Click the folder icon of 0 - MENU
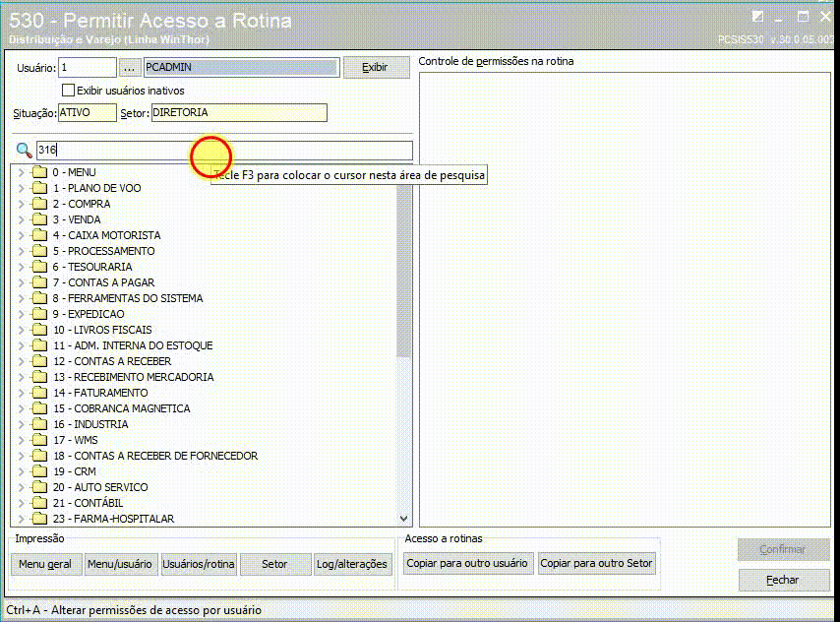Screen dimensions: 840x622 [x=39, y=172]
